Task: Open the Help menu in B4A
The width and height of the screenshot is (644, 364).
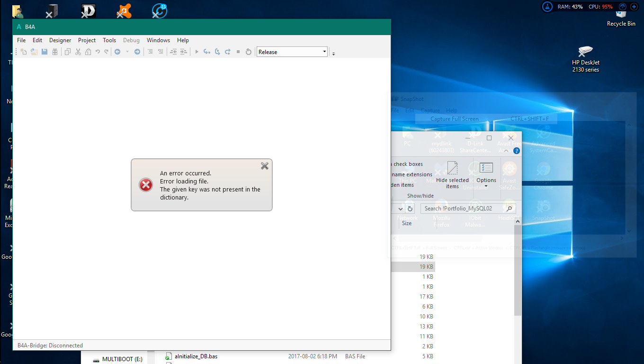Action: point(183,40)
